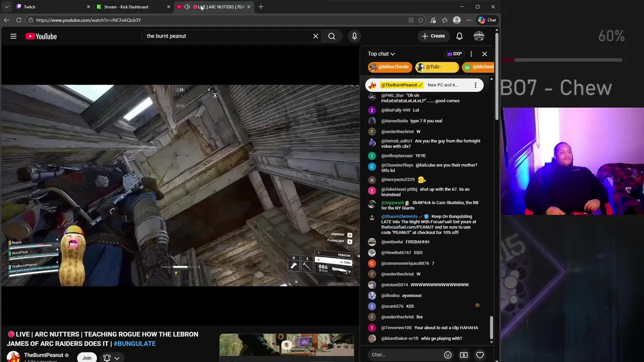Click the chat panel scrollbar
The height and width of the screenshot is (362, 644).
coord(492,327)
